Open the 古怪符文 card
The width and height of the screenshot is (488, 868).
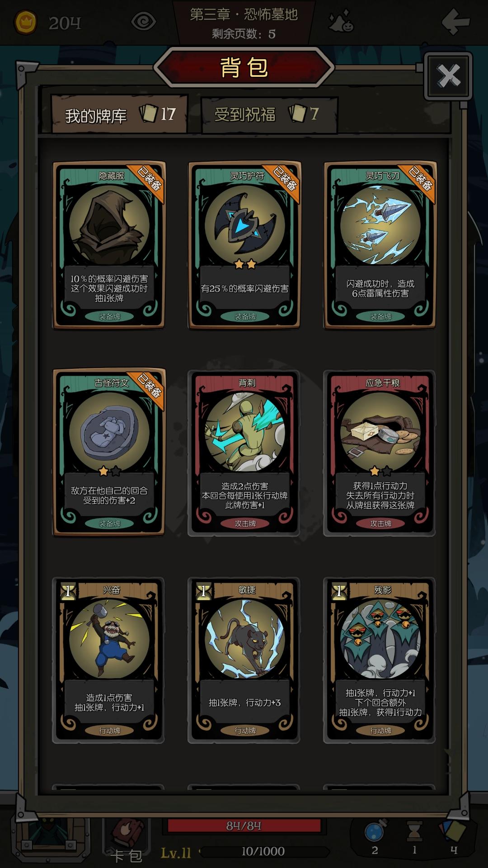pyautogui.click(x=108, y=452)
